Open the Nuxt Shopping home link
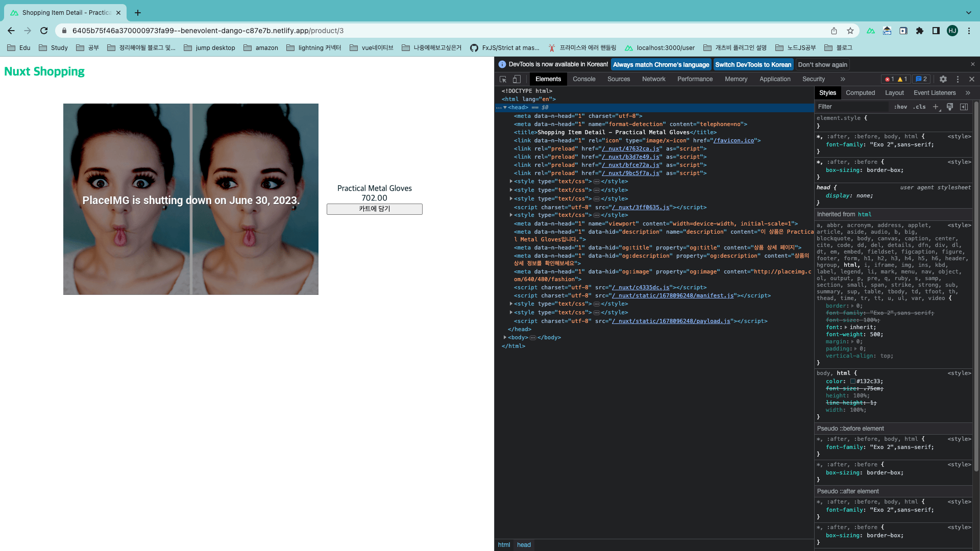 [x=44, y=71]
